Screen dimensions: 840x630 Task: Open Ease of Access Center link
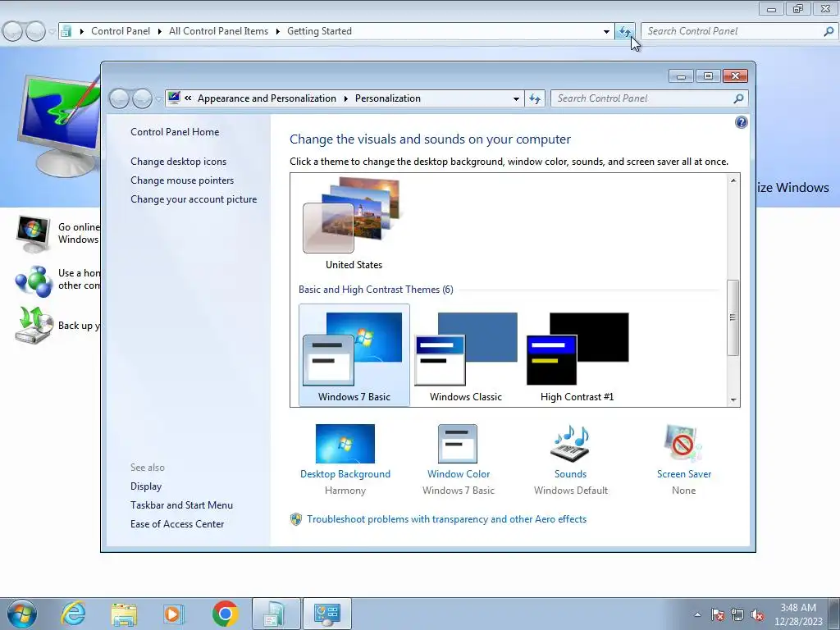click(x=177, y=524)
